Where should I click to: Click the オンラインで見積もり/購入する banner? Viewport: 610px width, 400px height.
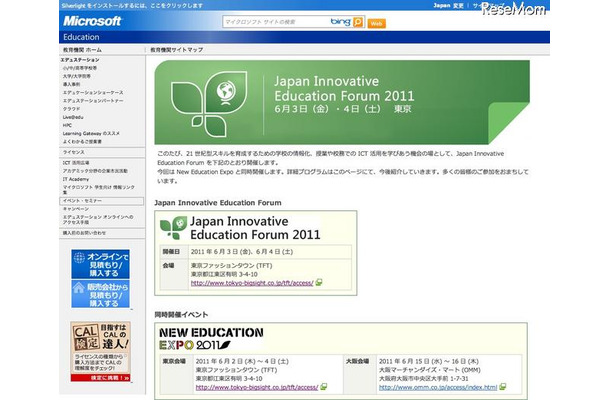coord(100,264)
